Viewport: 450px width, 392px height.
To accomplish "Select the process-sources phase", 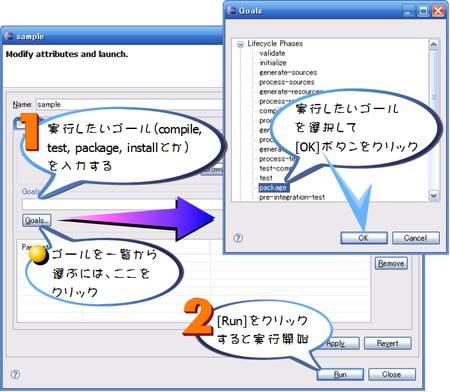I will [x=287, y=82].
